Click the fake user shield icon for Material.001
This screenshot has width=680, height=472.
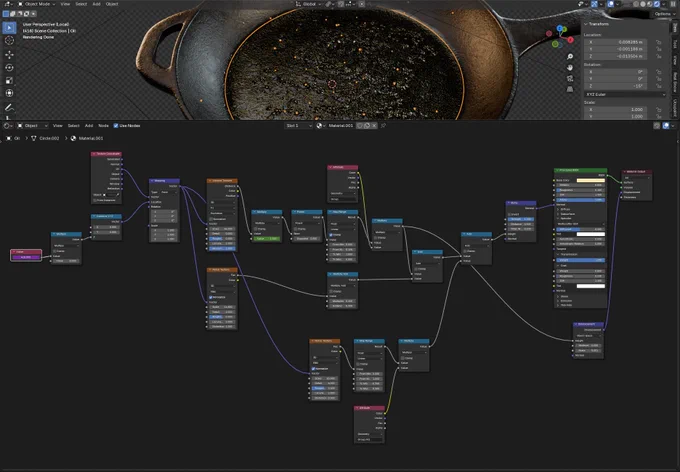(x=360, y=125)
